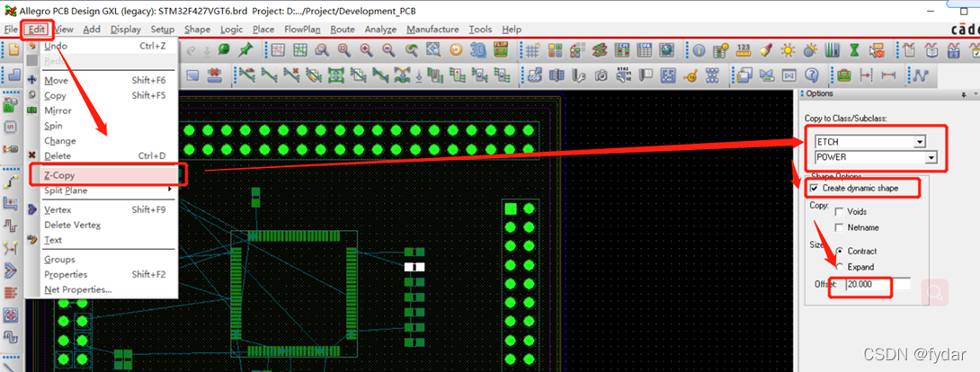Open the layer stack cross-section icon
The image size is (980, 372).
(600, 50)
